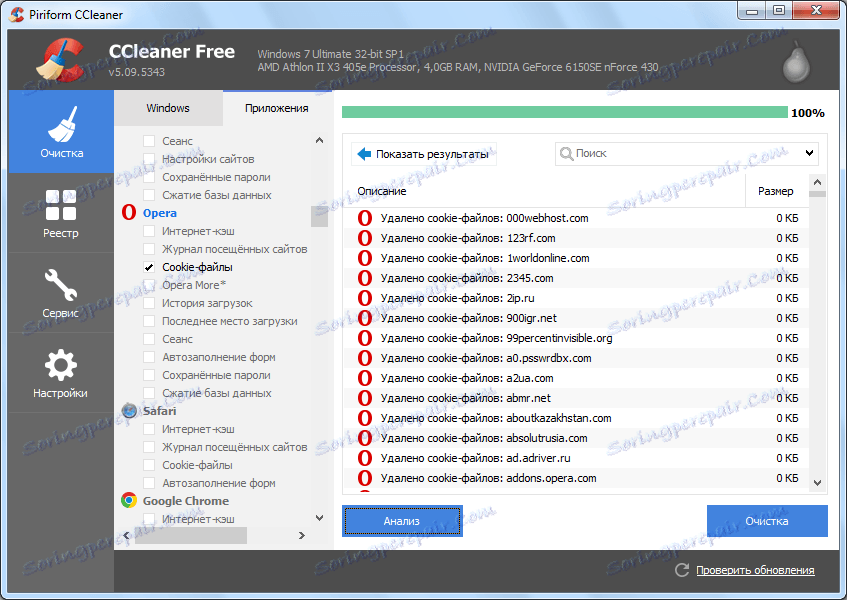This screenshot has width=847, height=600.
Task: Click the Opera icon in the applications list
Action: (129, 213)
